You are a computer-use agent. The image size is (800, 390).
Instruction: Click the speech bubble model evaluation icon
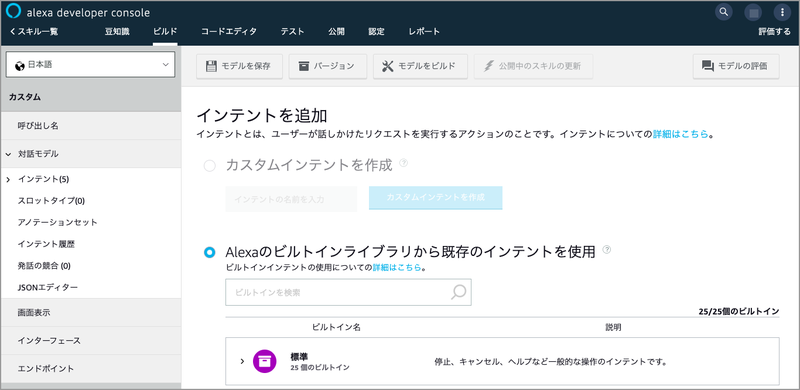point(708,66)
